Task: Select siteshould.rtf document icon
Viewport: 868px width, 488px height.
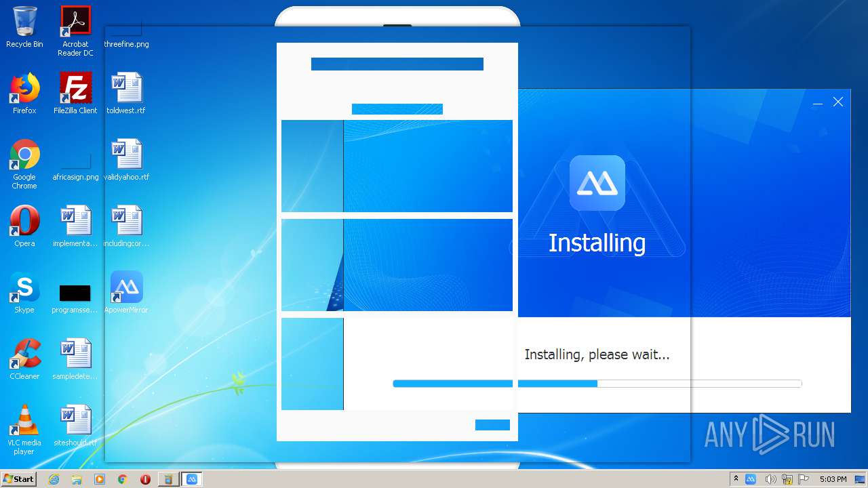Action: (x=75, y=426)
